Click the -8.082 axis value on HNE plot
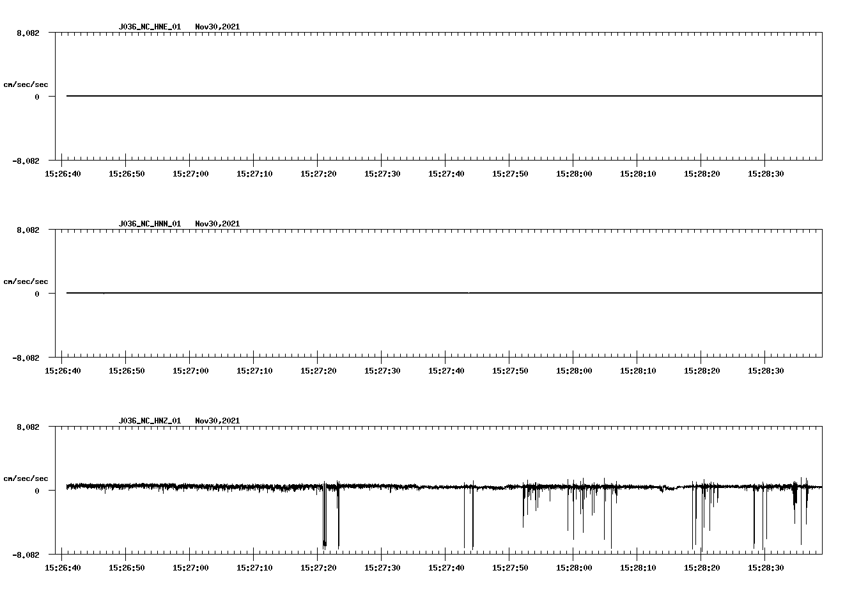The image size is (868, 591). click(x=26, y=161)
